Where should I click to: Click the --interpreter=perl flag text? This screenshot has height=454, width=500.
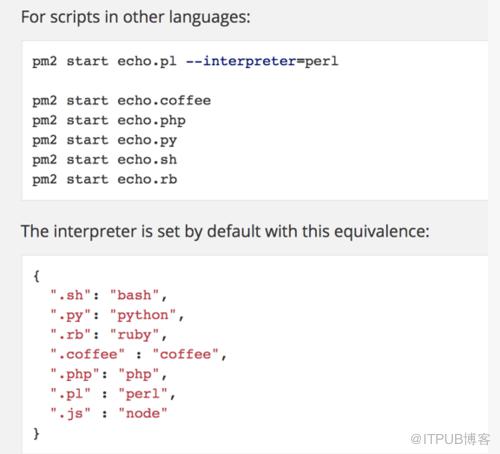coord(262,61)
